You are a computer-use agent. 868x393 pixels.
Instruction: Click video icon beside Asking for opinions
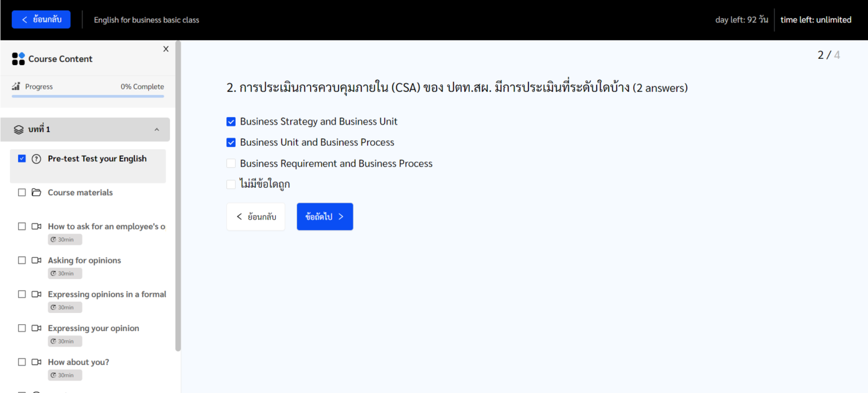(x=37, y=260)
